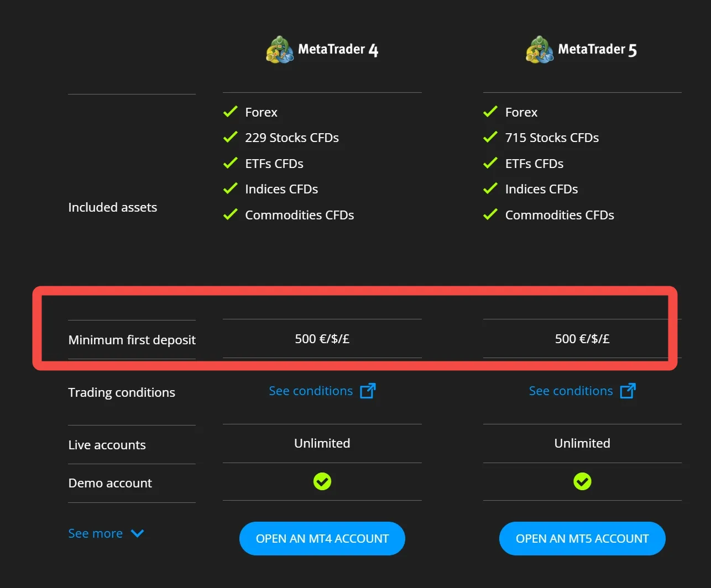Click the MetaTrader 5 demo account check icon
Image resolution: width=711 pixels, height=588 pixels.
(582, 481)
